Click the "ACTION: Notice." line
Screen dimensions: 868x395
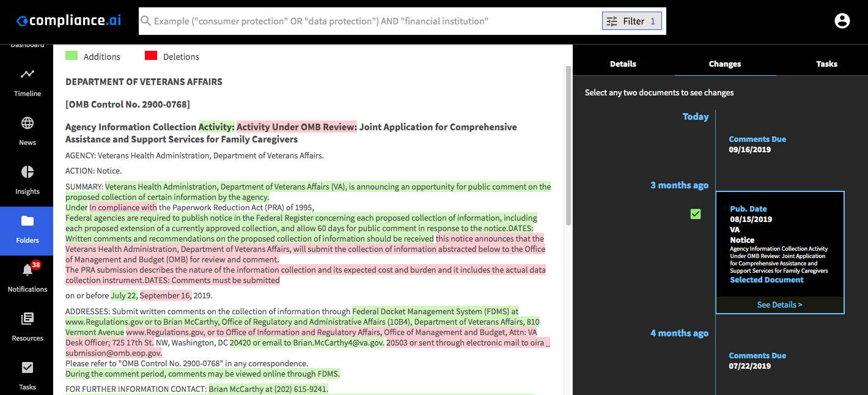tap(94, 171)
